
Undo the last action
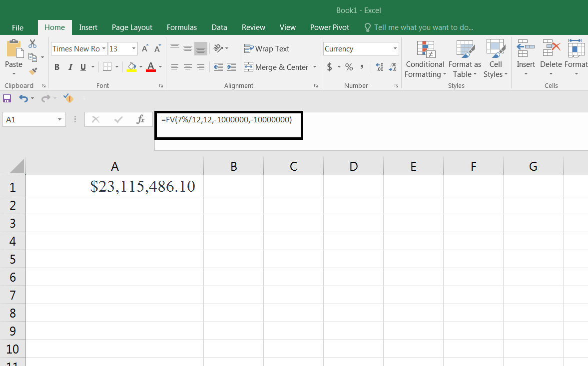23,98
